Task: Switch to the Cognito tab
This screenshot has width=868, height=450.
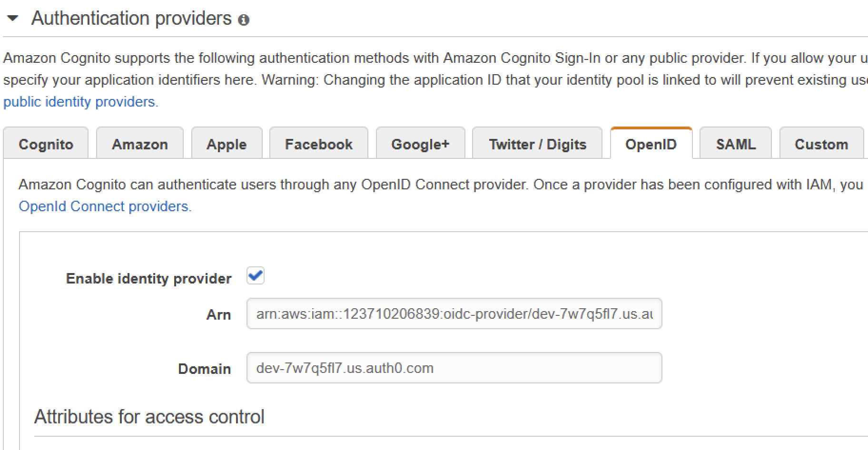Action: pos(46,144)
